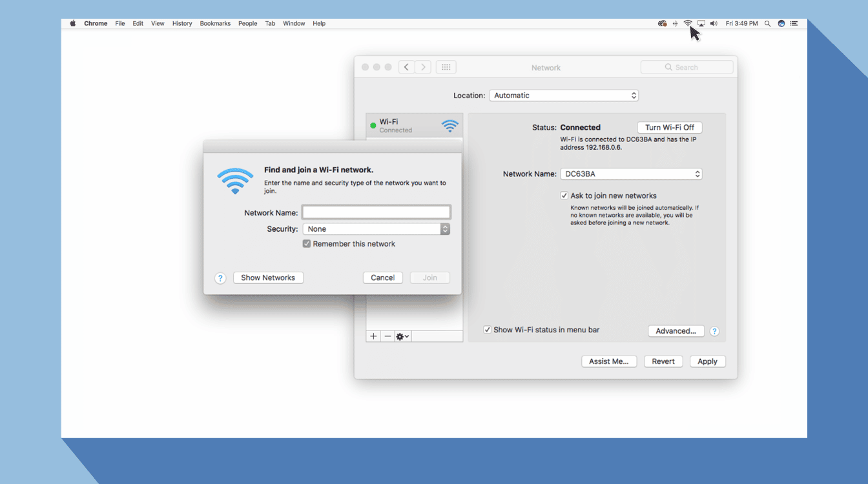Click the Wi-Fi icon in menu bar
Viewport: 868px width, 484px height.
tap(688, 23)
